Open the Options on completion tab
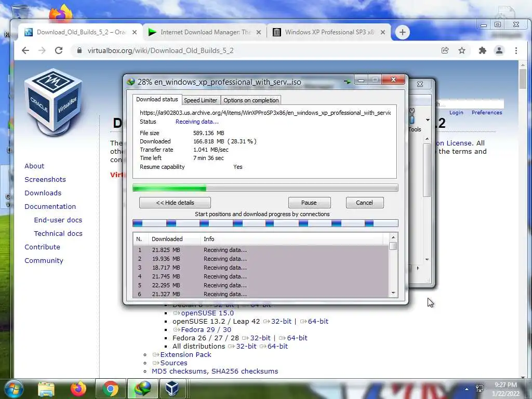This screenshot has height=399, width=532. [251, 100]
